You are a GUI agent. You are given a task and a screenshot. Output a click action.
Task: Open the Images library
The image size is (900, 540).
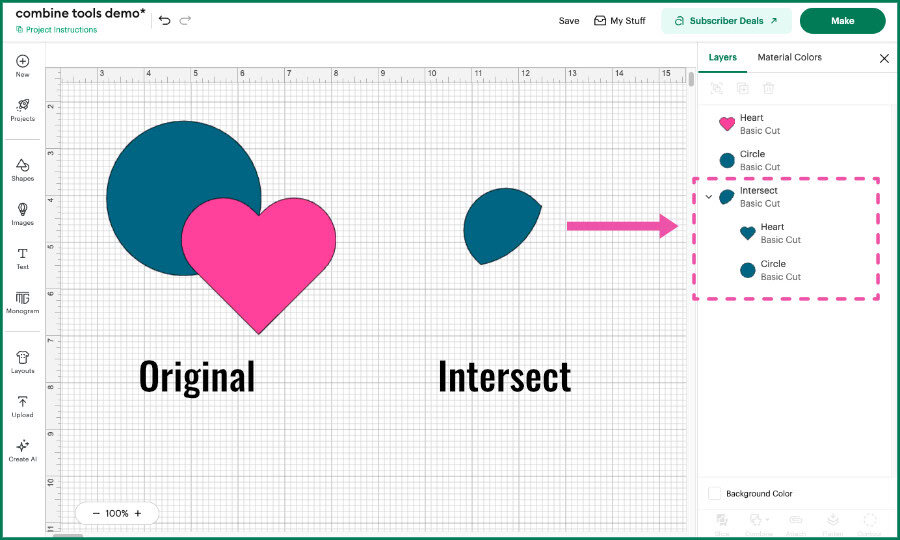22,214
